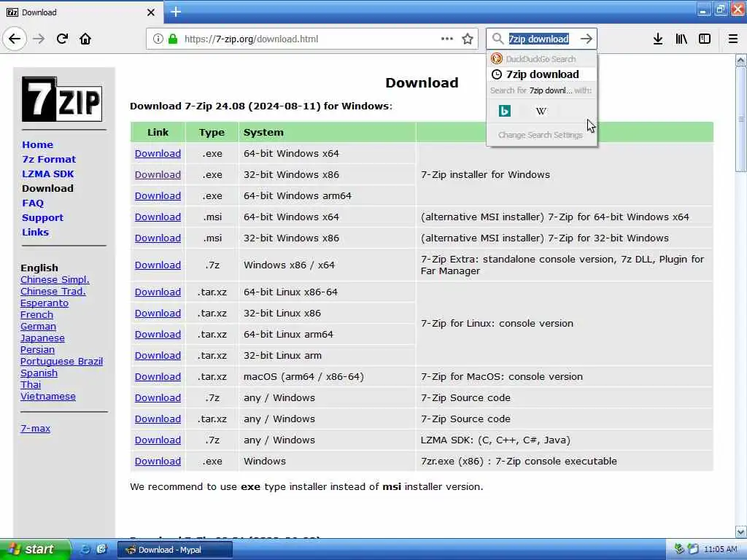Switch language to Vietnamese

pos(47,396)
